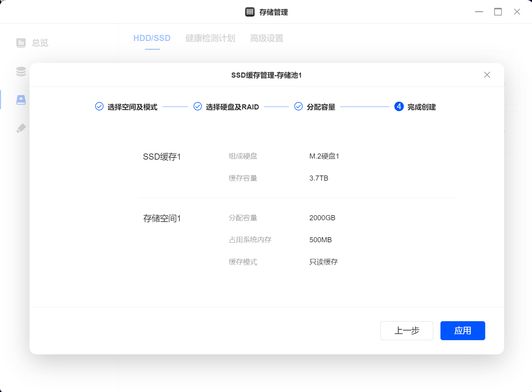Screen dimensions: 532x392
Task: Click the 分配容量 label under 存储空间1
Action: [243, 218]
